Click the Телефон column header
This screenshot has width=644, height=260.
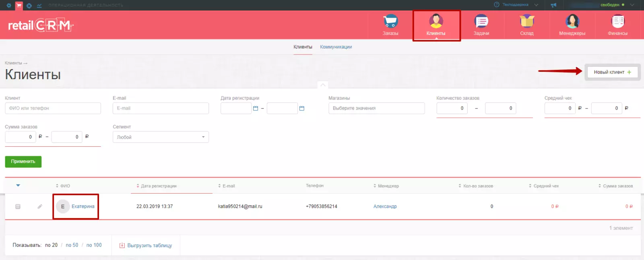click(x=314, y=186)
